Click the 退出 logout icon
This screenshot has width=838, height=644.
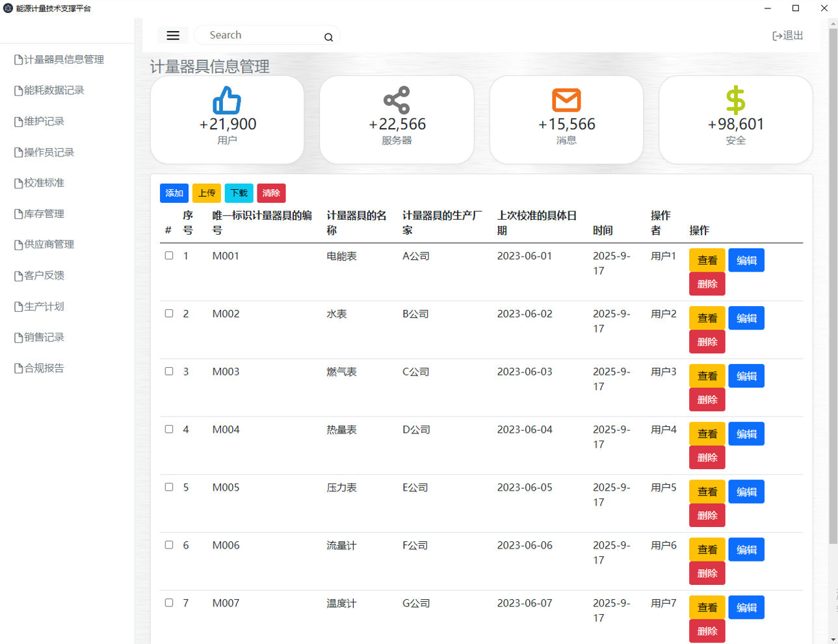pyautogui.click(x=778, y=36)
